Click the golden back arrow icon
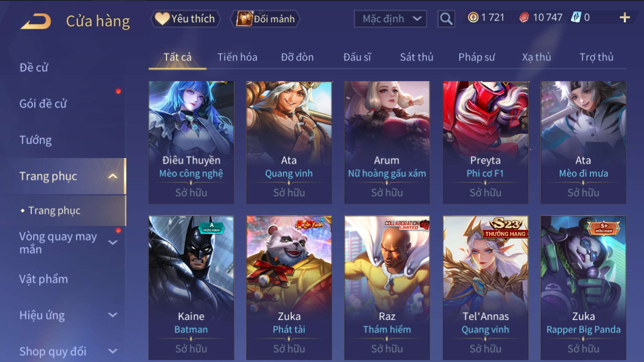Viewport: 644px width, 362px height. 36,21
